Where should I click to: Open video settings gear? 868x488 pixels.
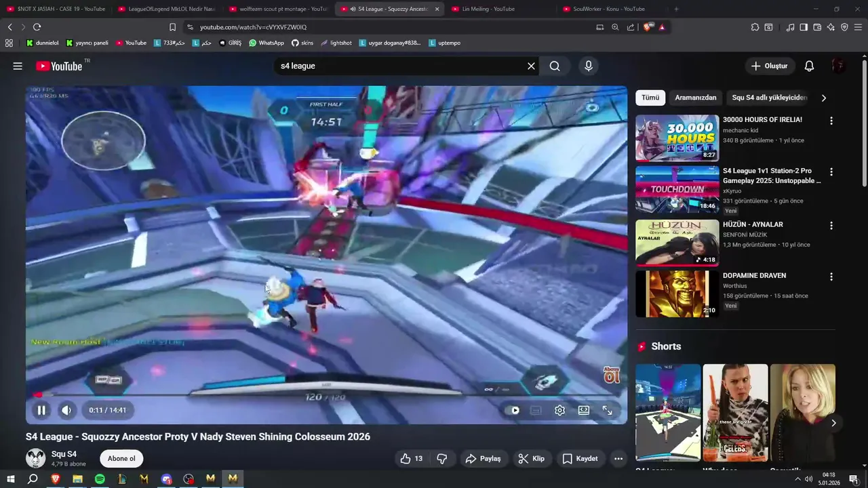tap(559, 410)
